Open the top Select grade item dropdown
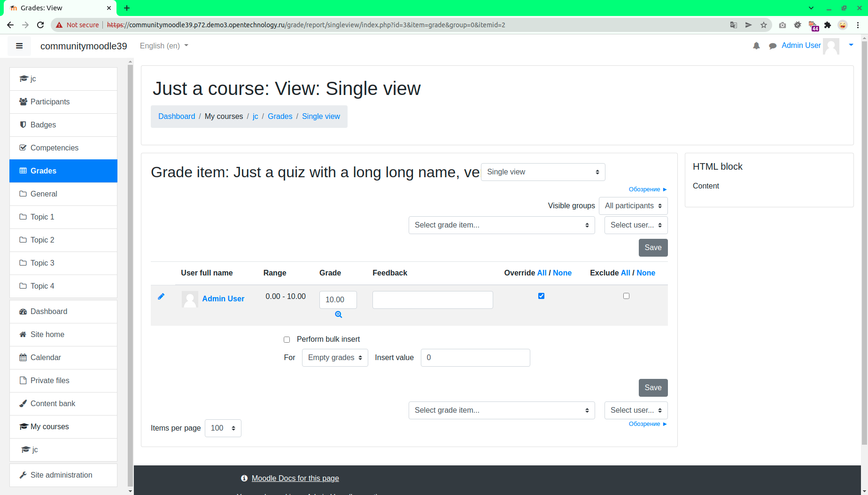Screen dimensions: 868x495 (502, 225)
